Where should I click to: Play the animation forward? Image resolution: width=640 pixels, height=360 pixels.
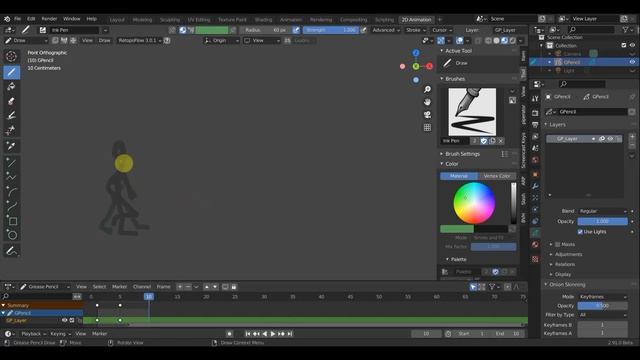point(273,334)
